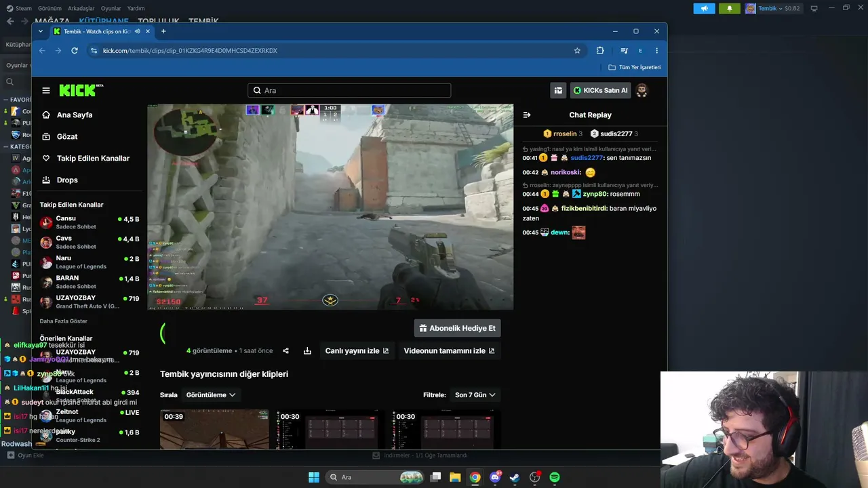Viewport: 868px width, 488px height.
Task: Open Steam announcements megaphone button
Action: pyautogui.click(x=704, y=8)
